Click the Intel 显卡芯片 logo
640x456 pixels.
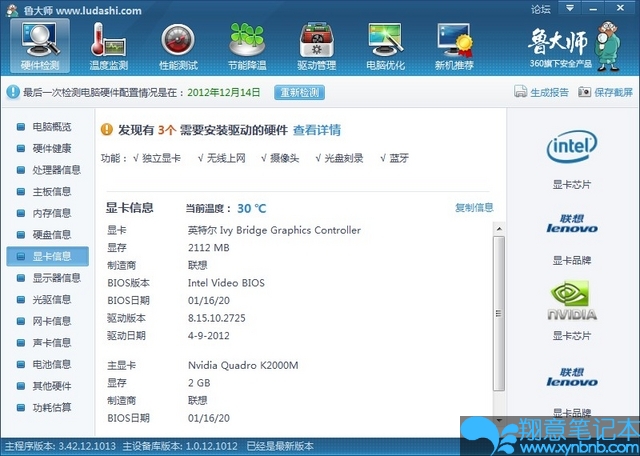point(571,146)
